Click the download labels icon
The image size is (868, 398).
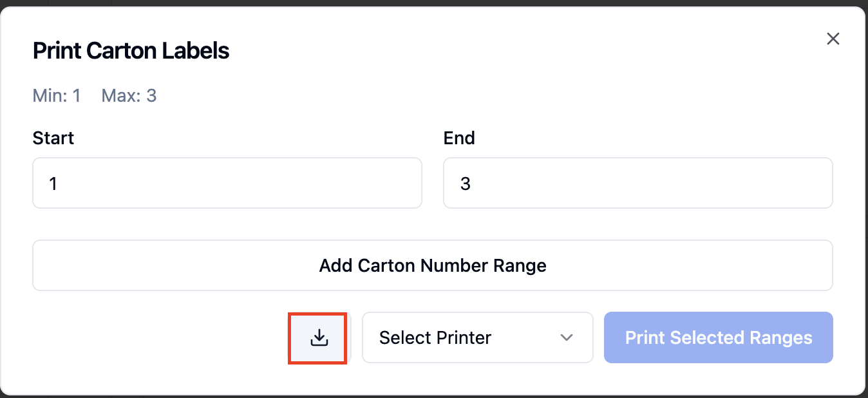(319, 337)
